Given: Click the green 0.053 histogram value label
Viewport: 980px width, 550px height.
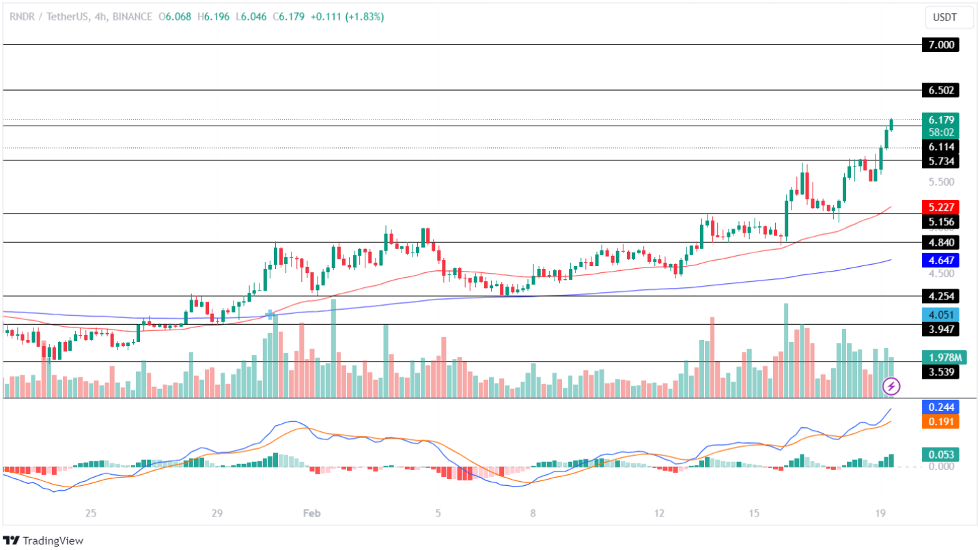Looking at the screenshot, I should coord(940,454).
